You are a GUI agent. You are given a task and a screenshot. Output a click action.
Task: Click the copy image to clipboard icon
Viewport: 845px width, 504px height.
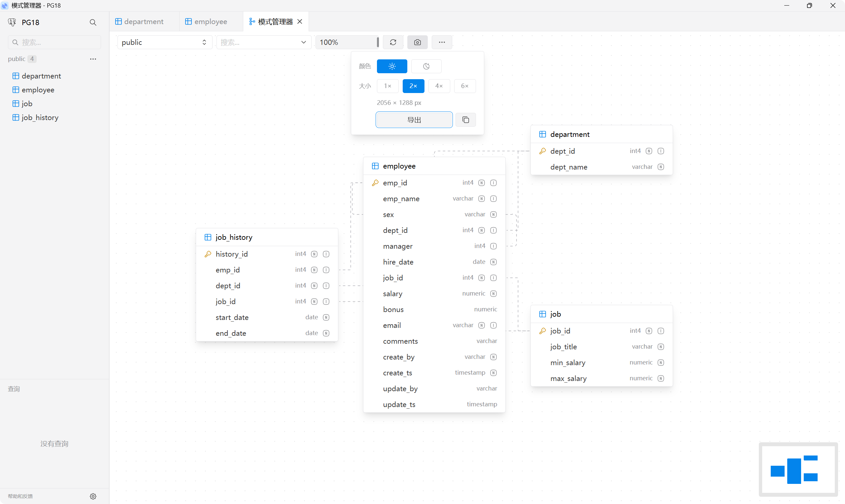pyautogui.click(x=465, y=120)
